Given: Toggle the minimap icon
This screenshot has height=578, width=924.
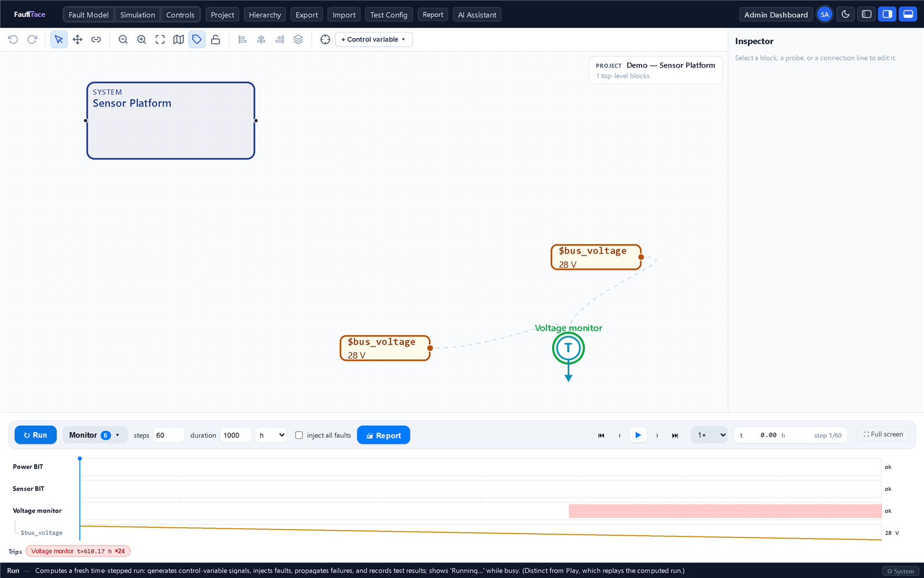Looking at the screenshot, I should [x=178, y=39].
